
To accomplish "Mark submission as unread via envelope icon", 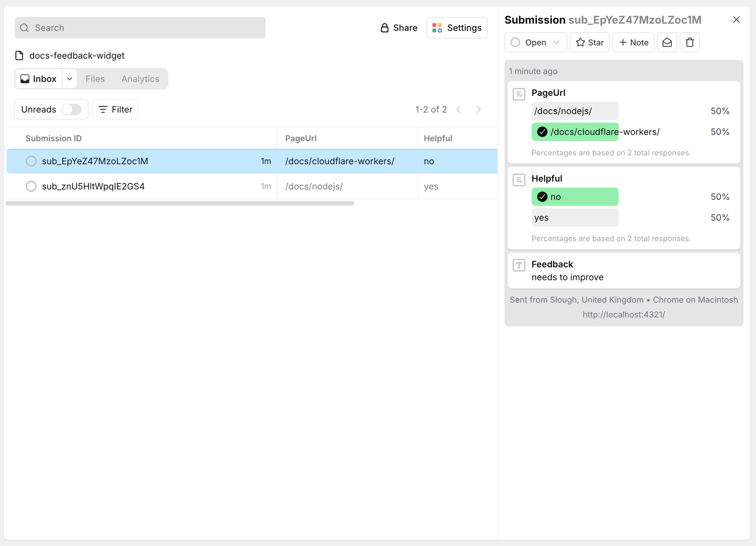I will (x=667, y=42).
